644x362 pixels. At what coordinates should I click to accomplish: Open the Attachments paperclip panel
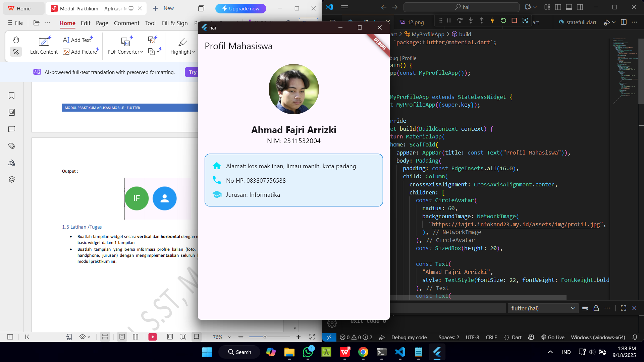pos(12,146)
